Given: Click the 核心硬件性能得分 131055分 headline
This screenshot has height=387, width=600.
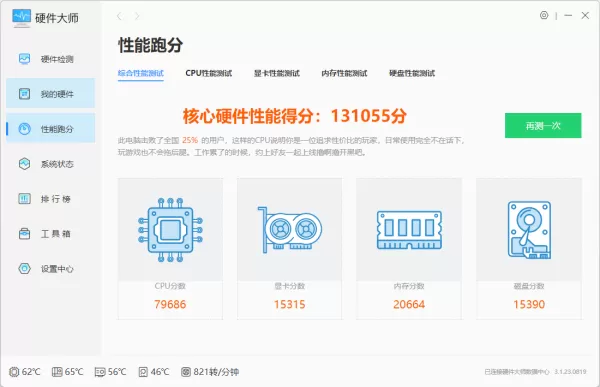Looking at the screenshot, I should tap(295, 116).
